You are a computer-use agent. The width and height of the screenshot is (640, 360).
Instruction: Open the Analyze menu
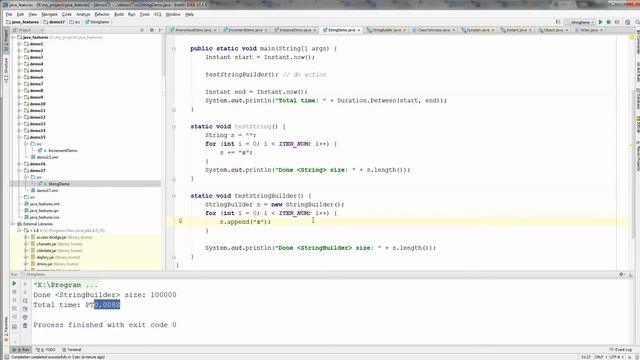click(83, 14)
